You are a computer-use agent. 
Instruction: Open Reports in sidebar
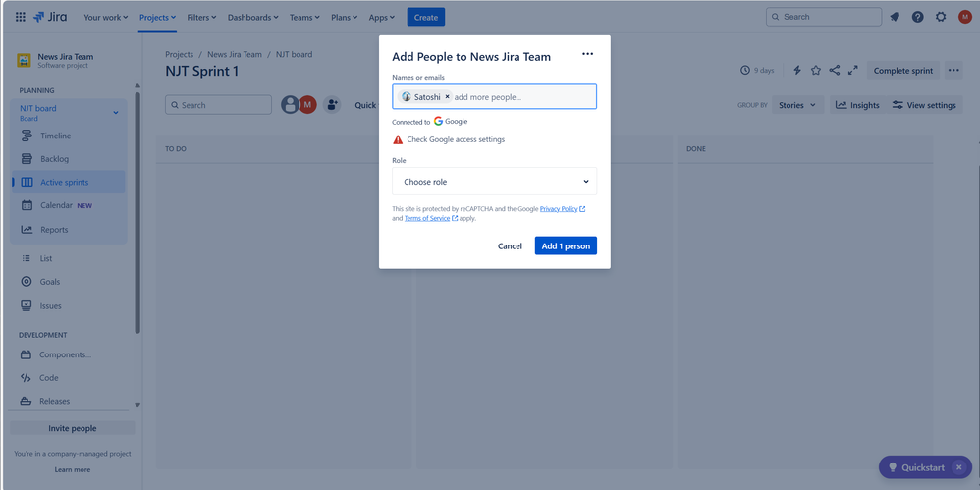(x=68, y=230)
